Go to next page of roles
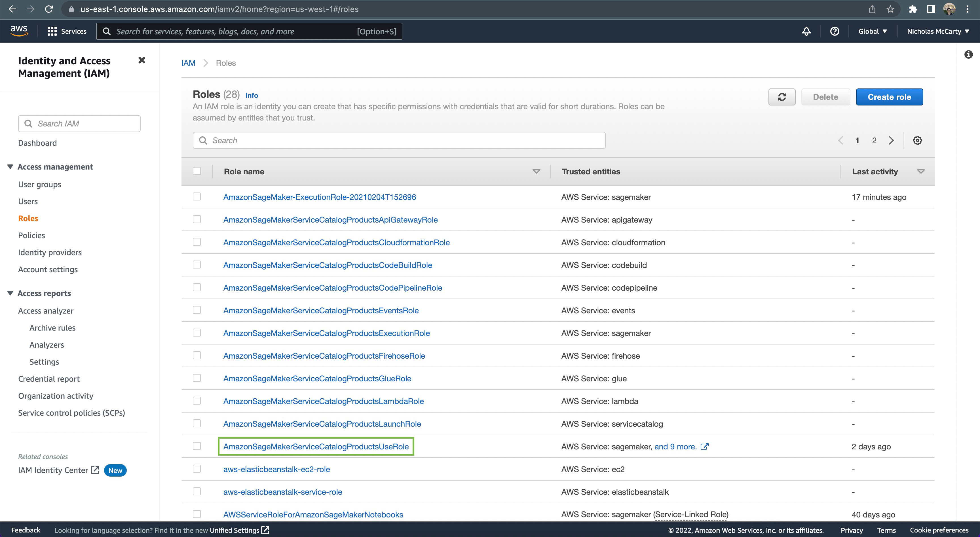 pyautogui.click(x=891, y=140)
